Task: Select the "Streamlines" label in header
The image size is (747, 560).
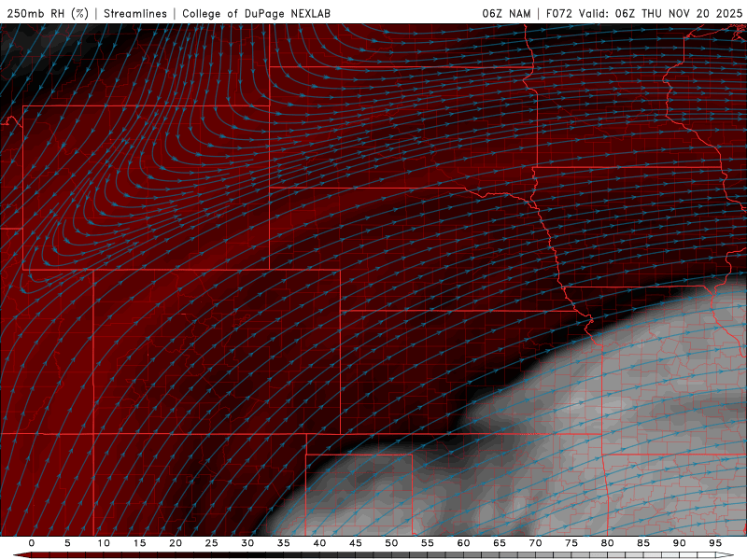Action: 135,13
